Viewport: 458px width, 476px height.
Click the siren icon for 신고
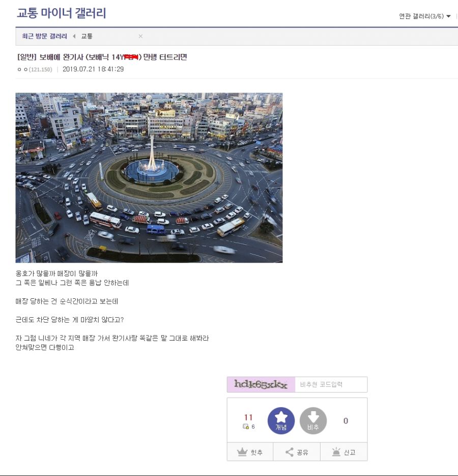pyautogui.click(x=336, y=452)
